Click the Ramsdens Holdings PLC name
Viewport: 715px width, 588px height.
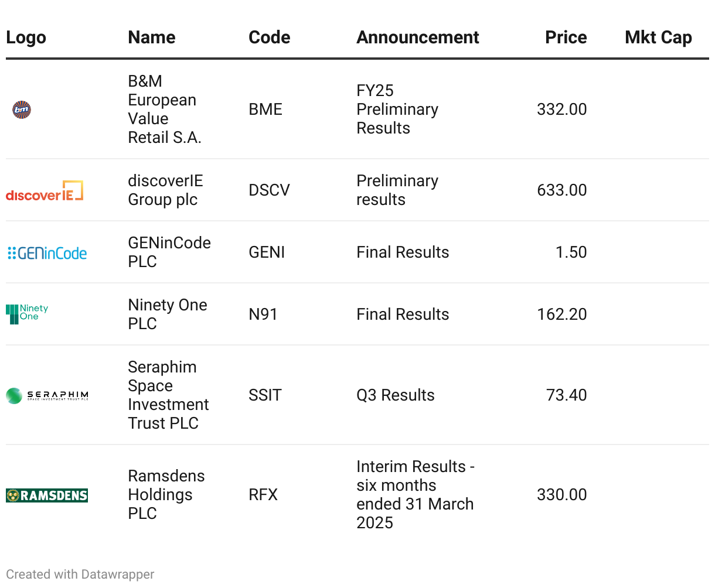pos(166,495)
